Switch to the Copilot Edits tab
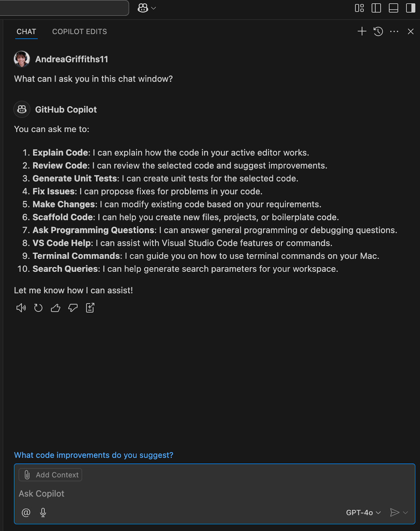 click(79, 32)
